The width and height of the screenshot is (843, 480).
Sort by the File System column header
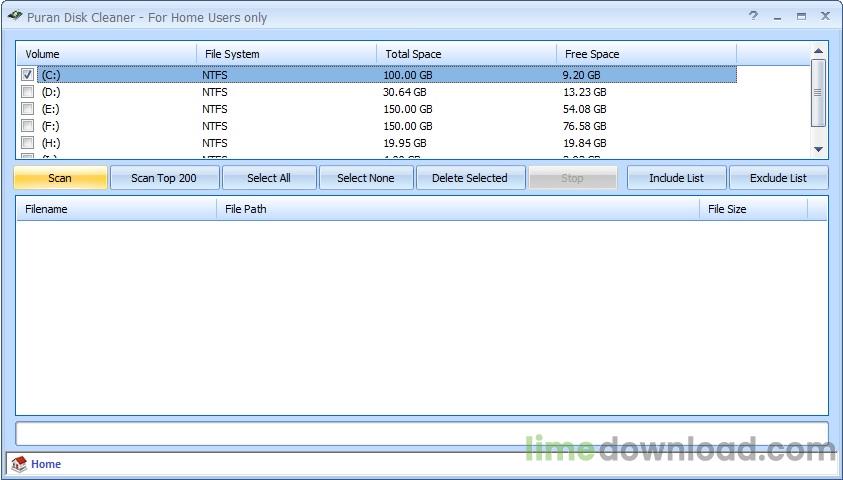click(287, 54)
